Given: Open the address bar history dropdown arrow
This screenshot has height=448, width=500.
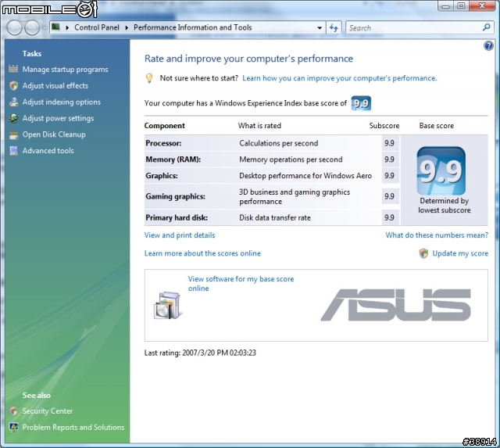Looking at the screenshot, I should pos(320,27).
